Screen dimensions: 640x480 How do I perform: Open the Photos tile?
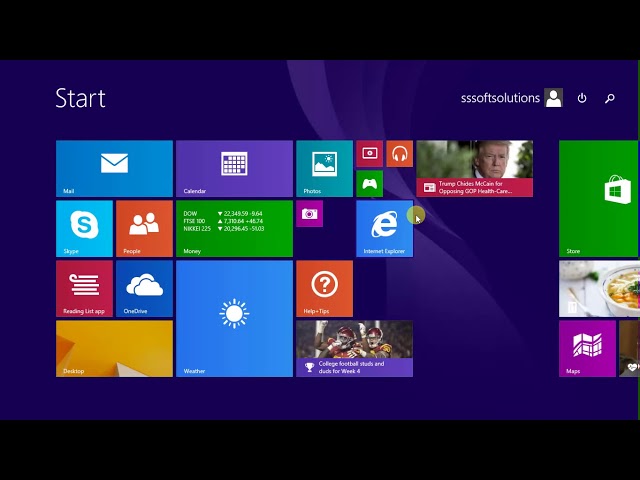[324, 169]
